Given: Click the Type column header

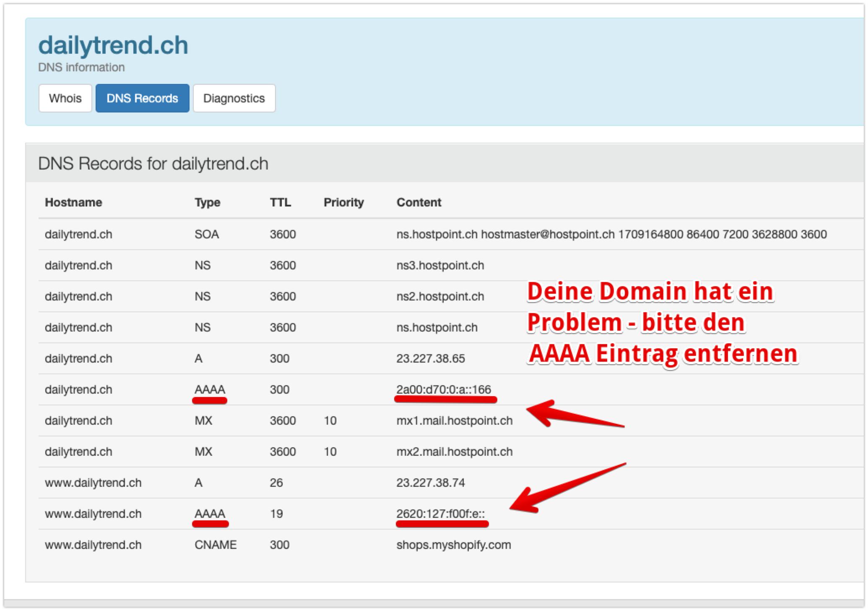Looking at the screenshot, I should click(207, 202).
